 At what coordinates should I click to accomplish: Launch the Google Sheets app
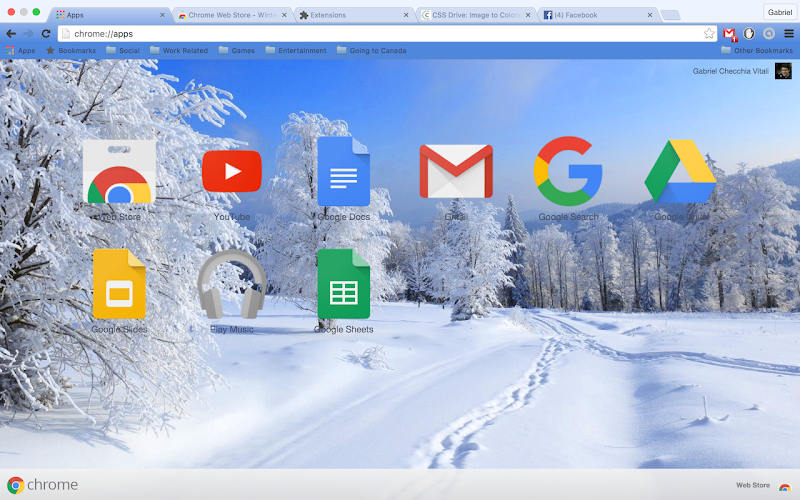343,284
